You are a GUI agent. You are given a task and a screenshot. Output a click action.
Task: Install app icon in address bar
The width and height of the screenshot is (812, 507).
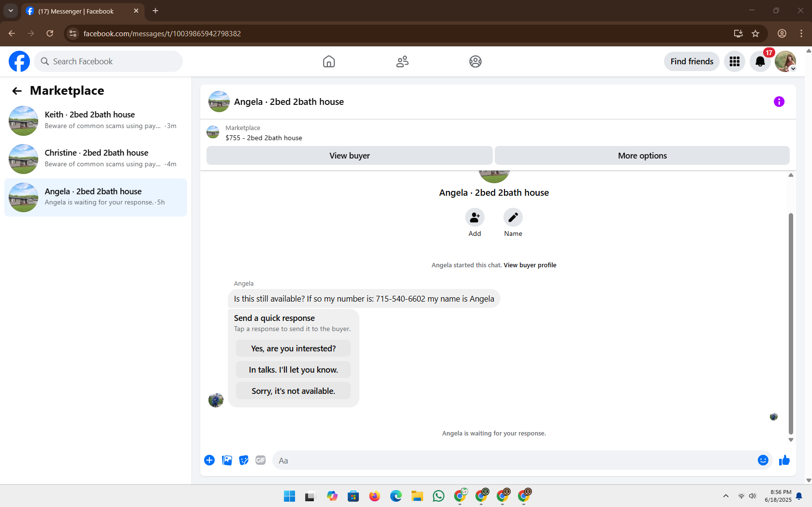738,33
